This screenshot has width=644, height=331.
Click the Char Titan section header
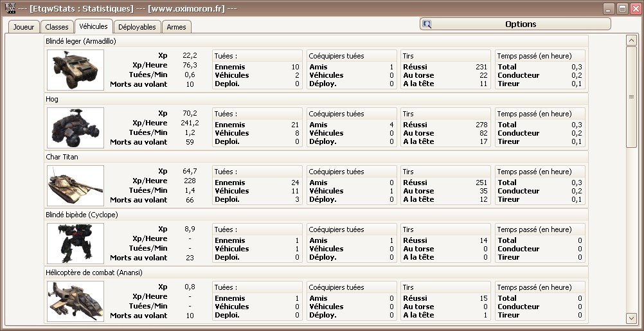pos(316,157)
